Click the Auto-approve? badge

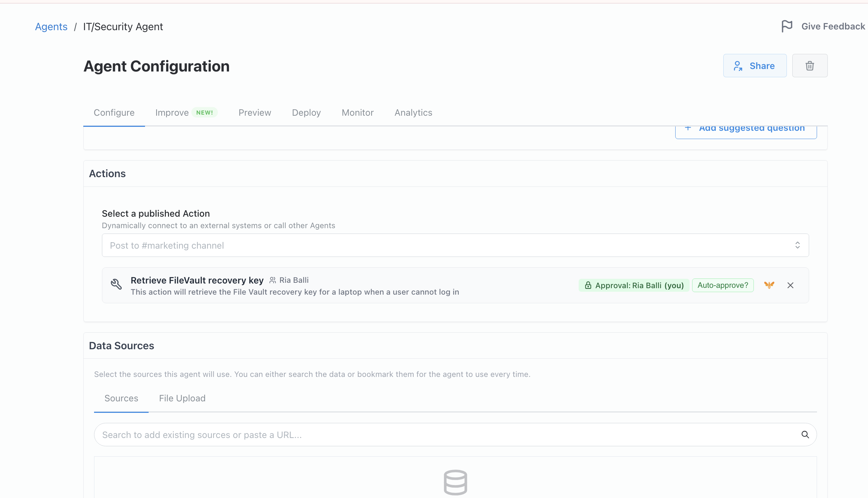(723, 285)
